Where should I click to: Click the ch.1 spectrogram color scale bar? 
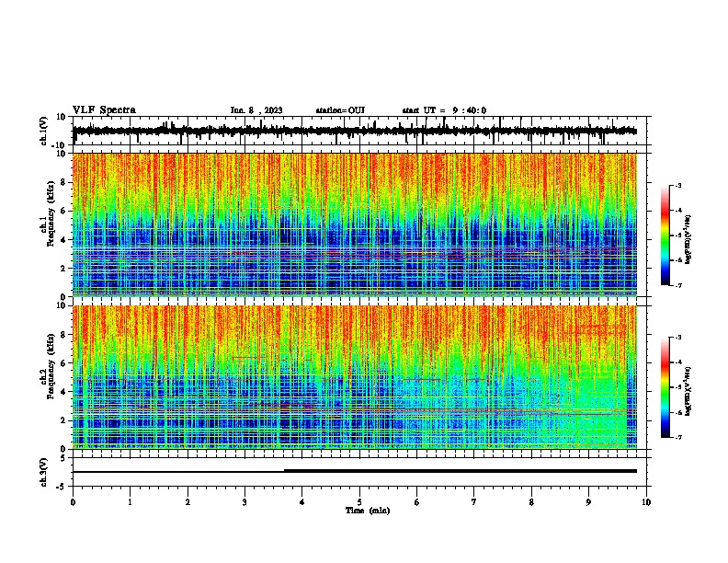(x=665, y=236)
